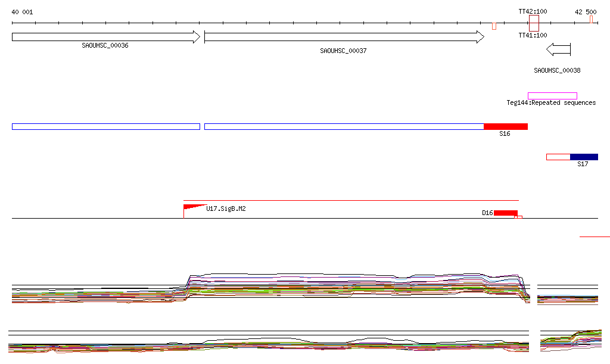Click the red terminator box under TT42:100
This screenshot has width=610, height=364.
(x=534, y=23)
